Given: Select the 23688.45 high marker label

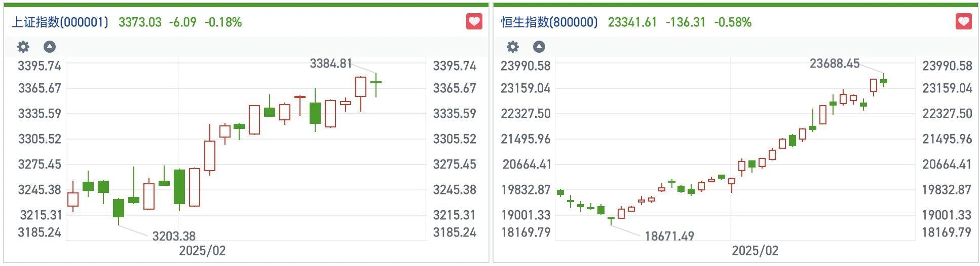Looking at the screenshot, I should [835, 63].
